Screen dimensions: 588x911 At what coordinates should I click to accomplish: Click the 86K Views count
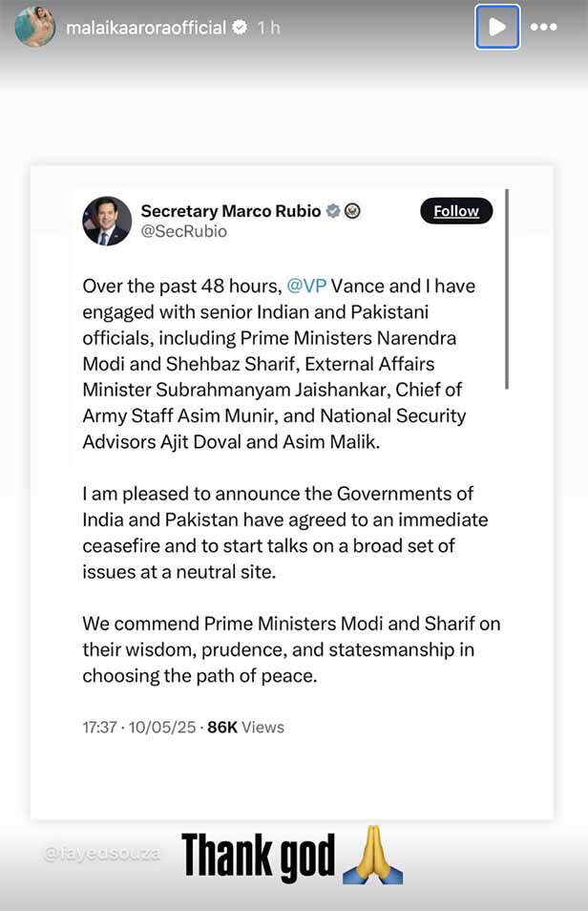pyautogui.click(x=245, y=727)
